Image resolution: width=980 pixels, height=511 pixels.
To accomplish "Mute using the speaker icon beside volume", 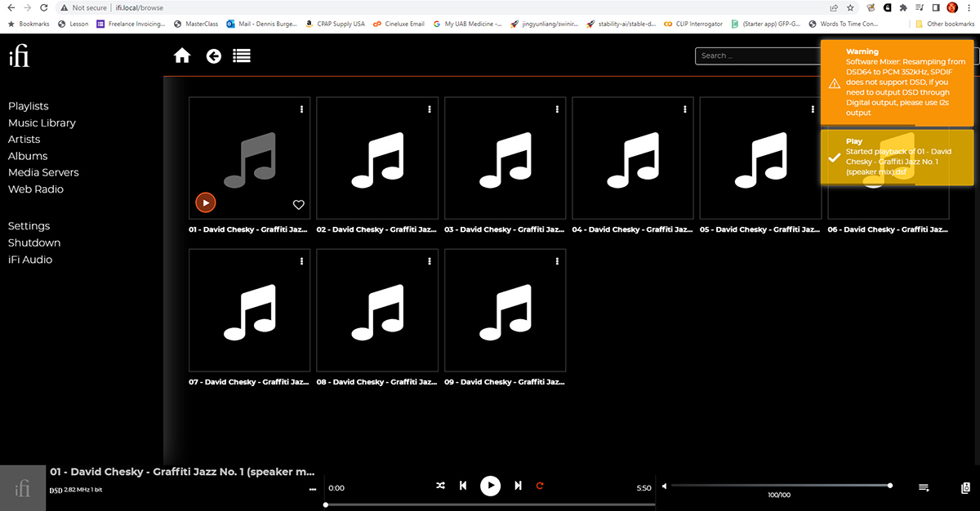I will click(664, 486).
